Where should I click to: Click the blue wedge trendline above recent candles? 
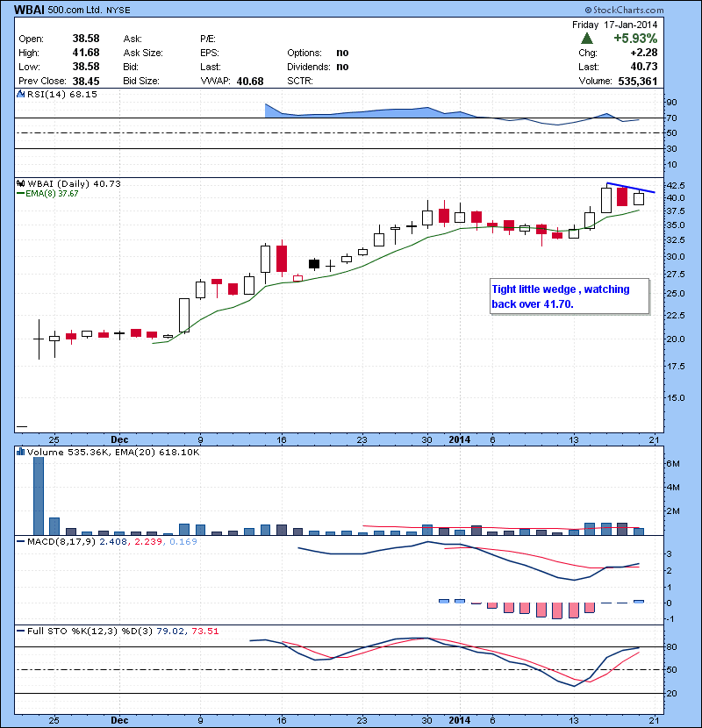point(631,188)
